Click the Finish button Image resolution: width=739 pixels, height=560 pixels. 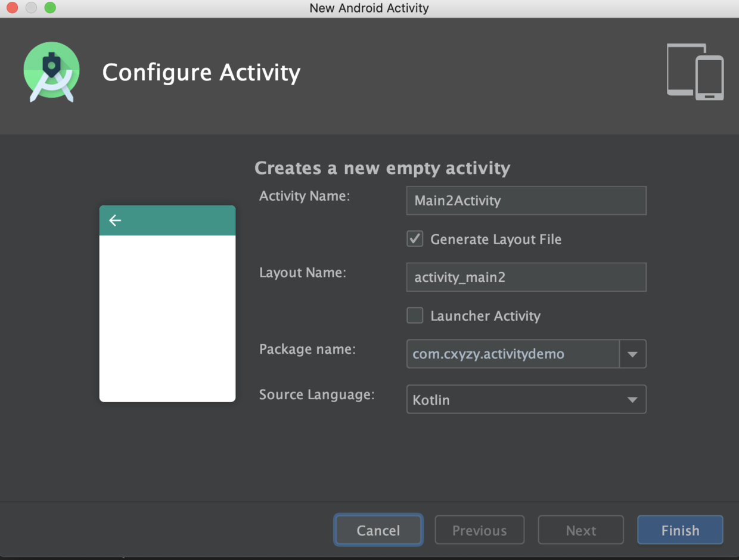pos(680,530)
